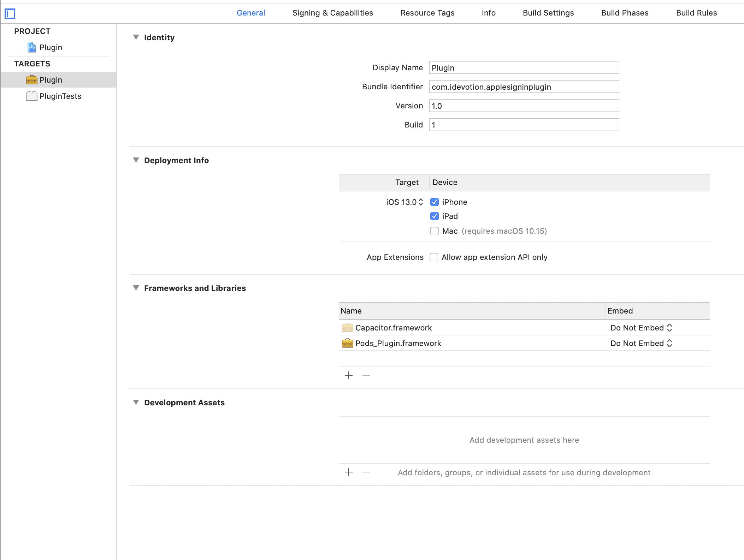Click the Display Name field
The image size is (744, 560).
coord(524,67)
